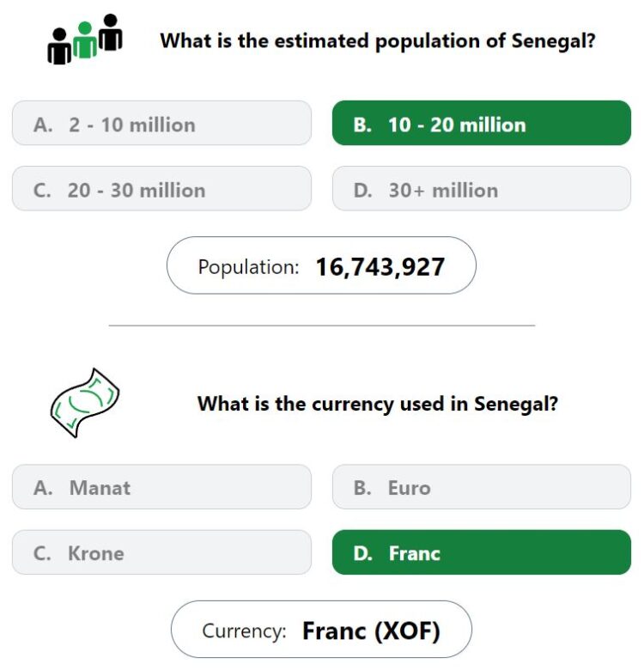Click the Senegal population question text
The height and width of the screenshot is (670, 644).
[378, 40]
